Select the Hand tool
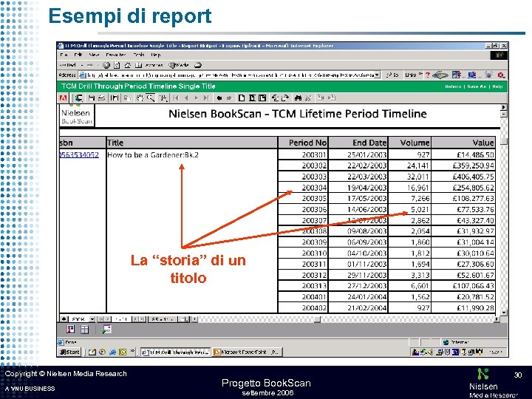Screen dimensions: 532x399 click(x=140, y=98)
